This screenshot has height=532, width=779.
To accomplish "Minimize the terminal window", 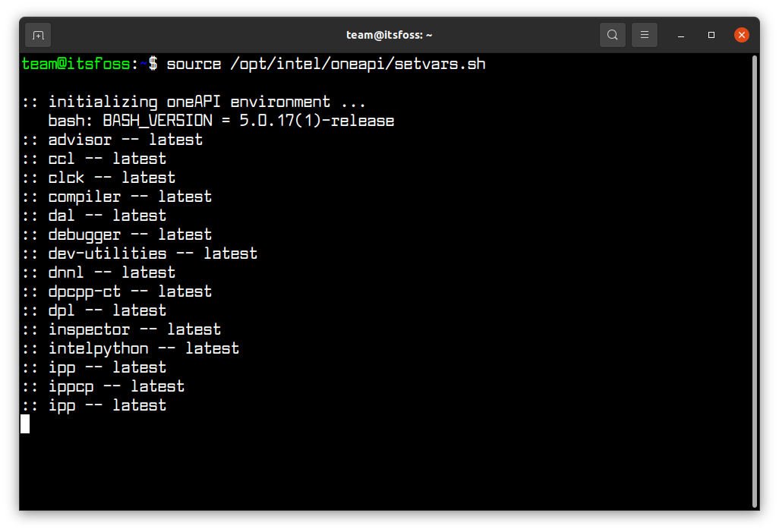I will [x=680, y=34].
